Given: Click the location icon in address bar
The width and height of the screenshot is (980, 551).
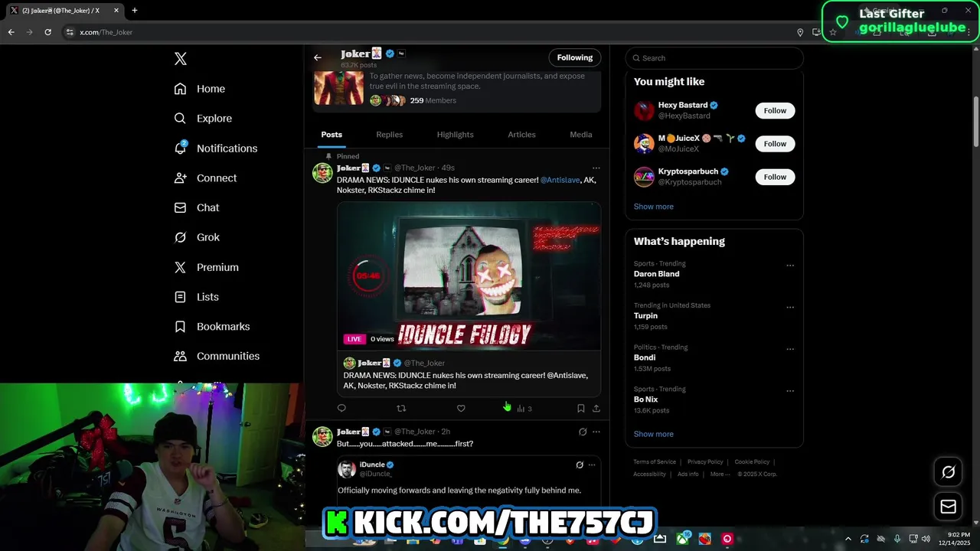Looking at the screenshot, I should (800, 32).
